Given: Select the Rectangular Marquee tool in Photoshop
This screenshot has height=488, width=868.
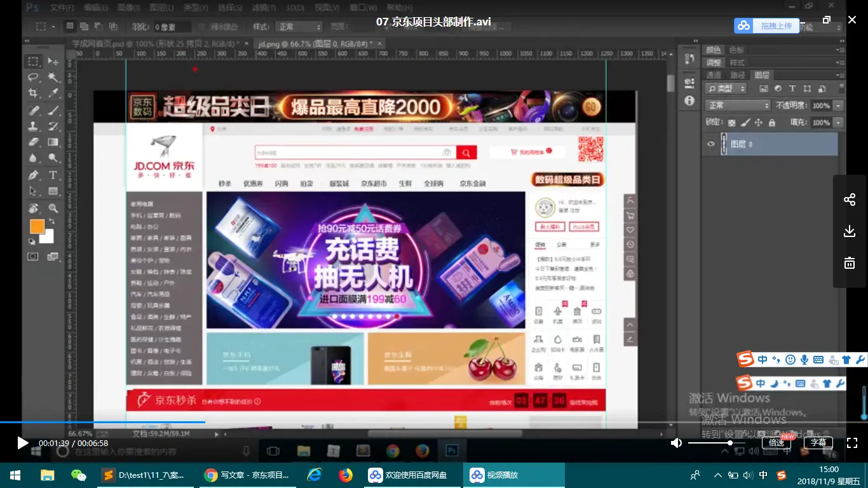Looking at the screenshot, I should 33,61.
